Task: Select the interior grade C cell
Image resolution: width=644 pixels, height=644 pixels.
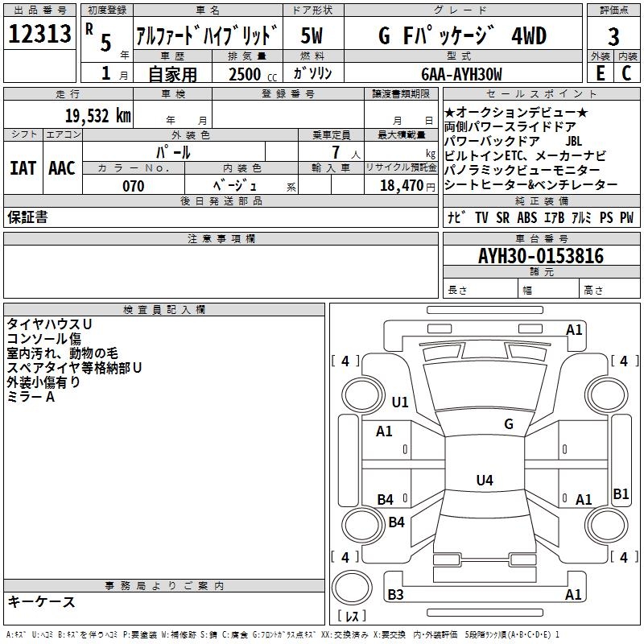Action: click(x=627, y=72)
